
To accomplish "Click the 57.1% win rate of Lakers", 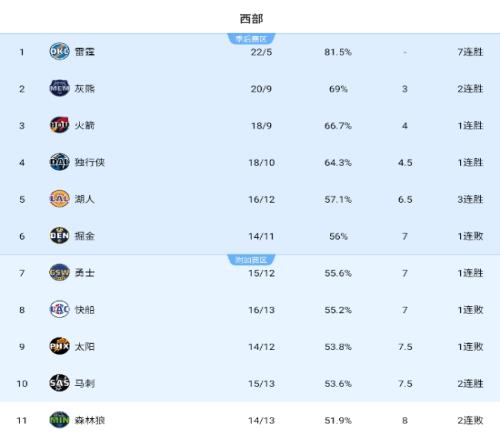I will 338,199.
